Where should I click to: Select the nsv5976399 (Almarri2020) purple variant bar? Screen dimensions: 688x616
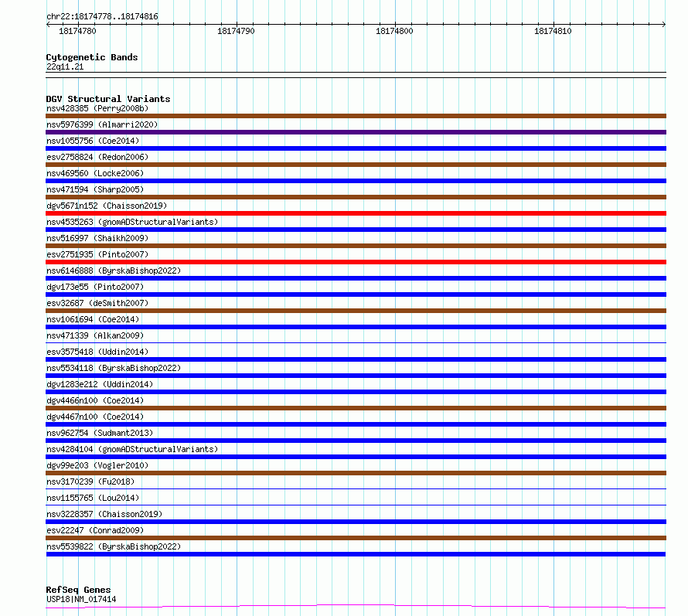pos(356,132)
